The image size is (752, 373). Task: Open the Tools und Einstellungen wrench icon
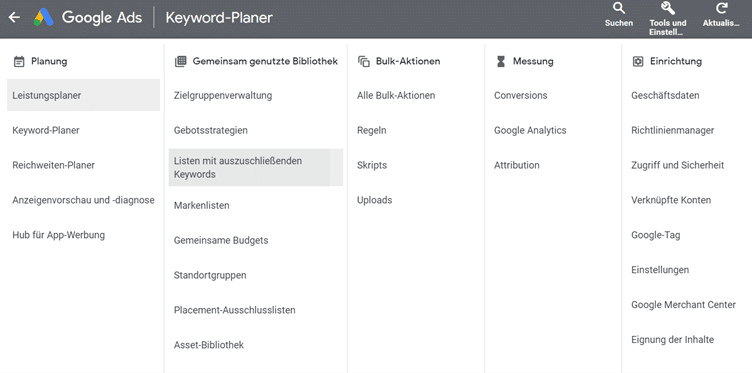pos(668,8)
